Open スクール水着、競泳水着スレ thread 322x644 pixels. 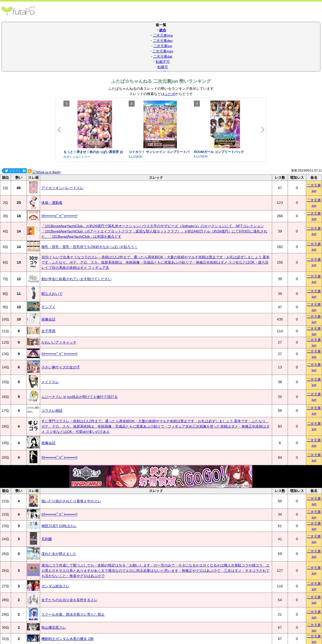(73, 615)
